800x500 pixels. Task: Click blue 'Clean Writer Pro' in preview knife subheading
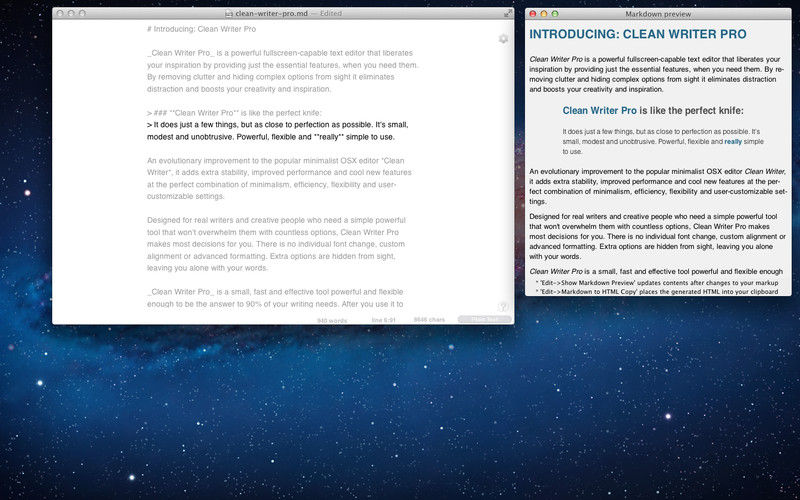pyautogui.click(x=599, y=110)
